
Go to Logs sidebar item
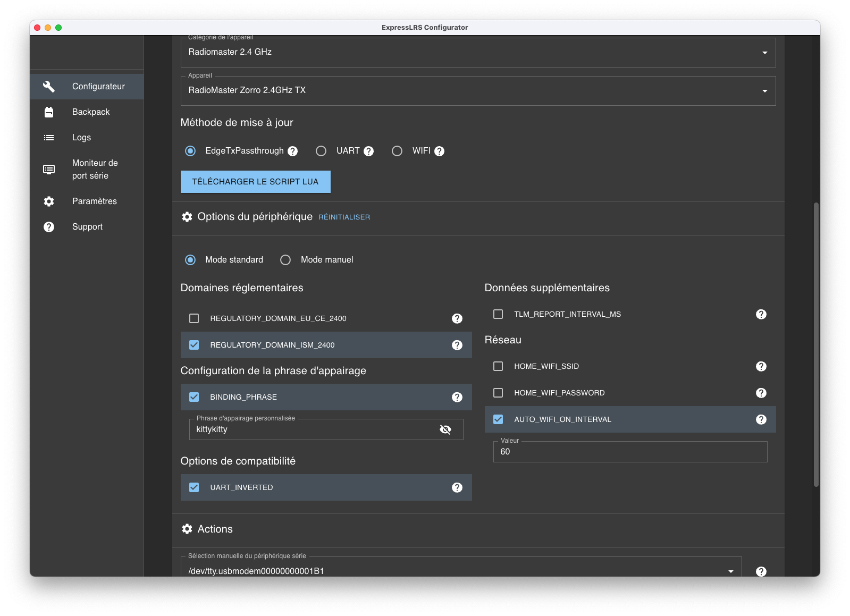click(87, 137)
